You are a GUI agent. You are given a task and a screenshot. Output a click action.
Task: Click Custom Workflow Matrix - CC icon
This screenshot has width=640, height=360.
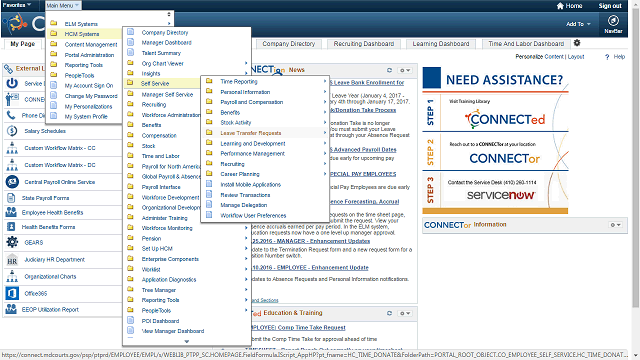(x=12, y=148)
